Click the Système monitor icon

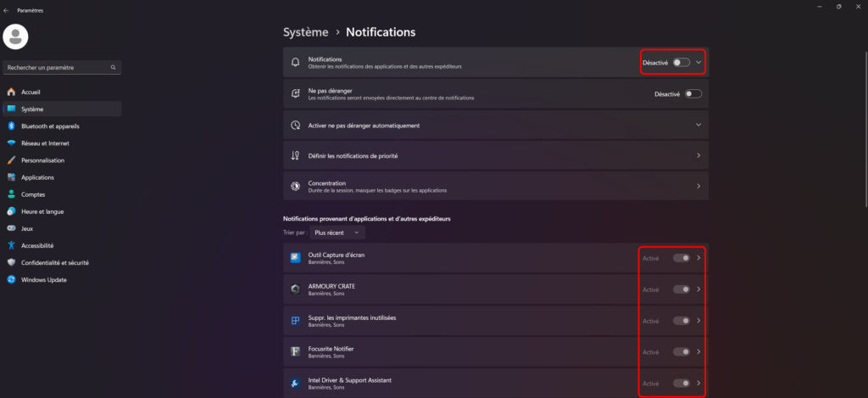tap(11, 109)
